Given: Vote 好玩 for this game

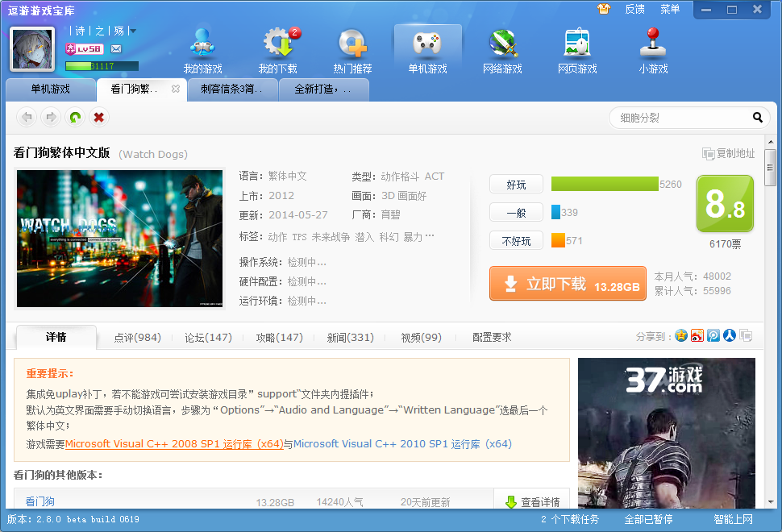Looking at the screenshot, I should [x=516, y=185].
